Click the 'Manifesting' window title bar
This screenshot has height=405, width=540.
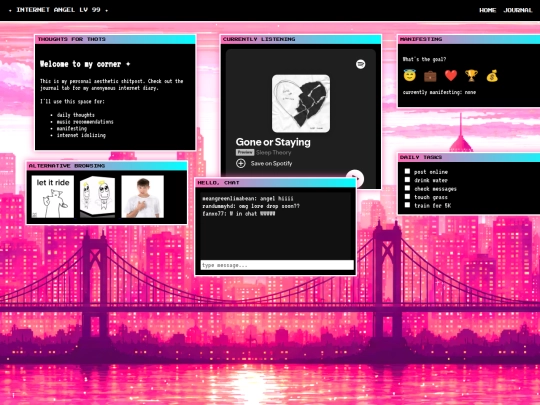(469, 39)
